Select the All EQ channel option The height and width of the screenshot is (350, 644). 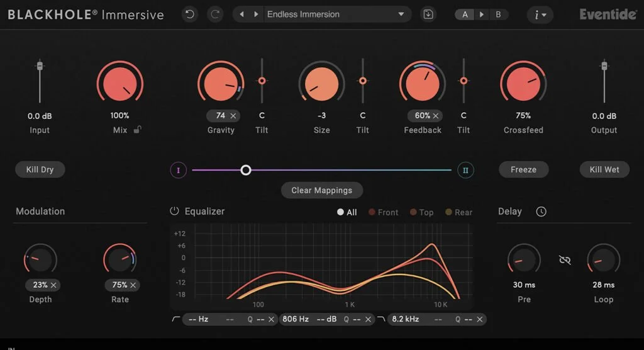pos(347,212)
